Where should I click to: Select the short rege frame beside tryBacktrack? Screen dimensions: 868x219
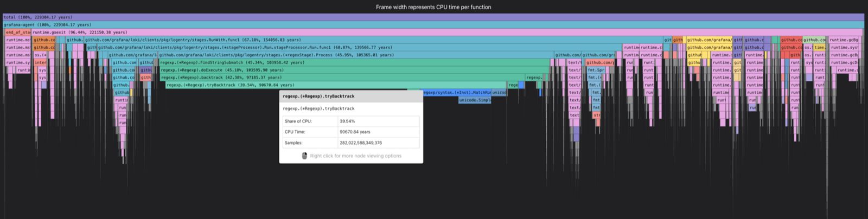coord(513,85)
